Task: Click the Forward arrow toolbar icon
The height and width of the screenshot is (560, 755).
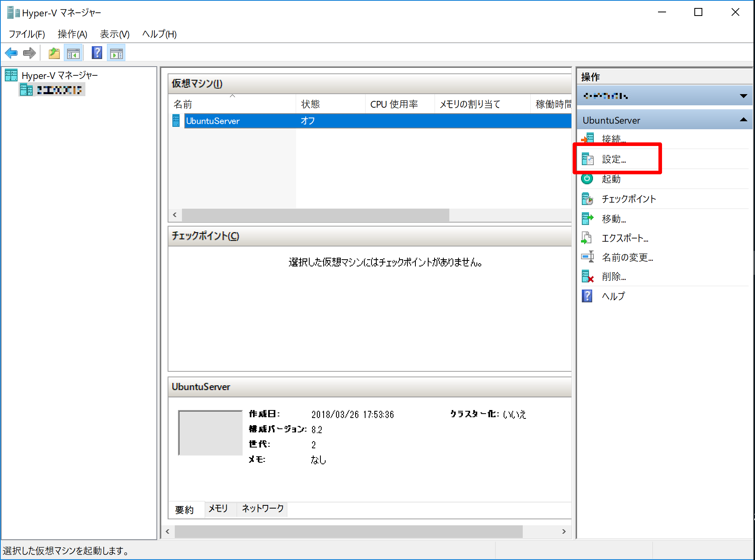Action: (30, 53)
